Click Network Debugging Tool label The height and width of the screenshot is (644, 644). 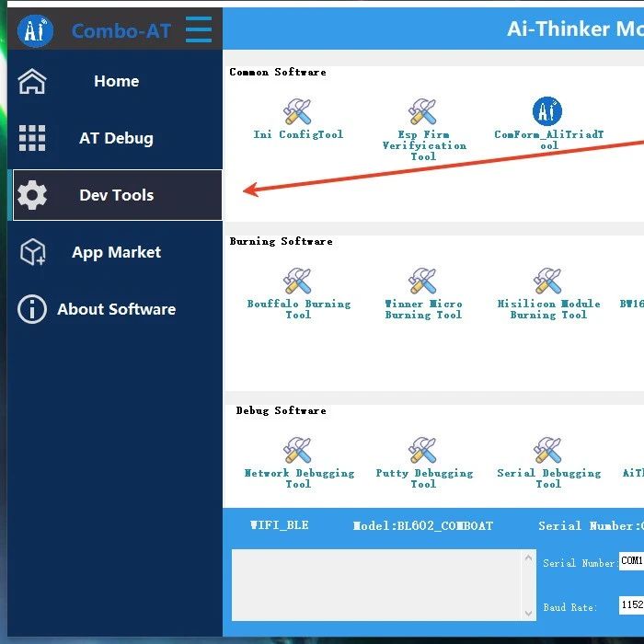pos(299,478)
